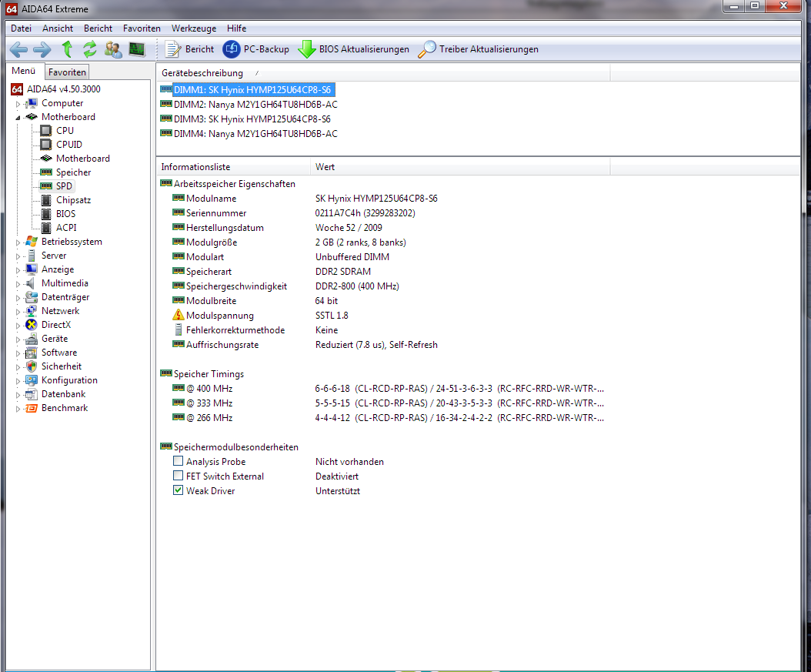Screen dimensions: 811x672
Task: Open BIOS Aktualisierungen
Action: 353,49
